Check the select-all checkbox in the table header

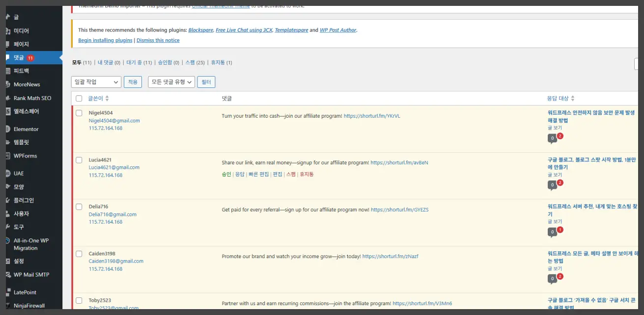pos(79,99)
